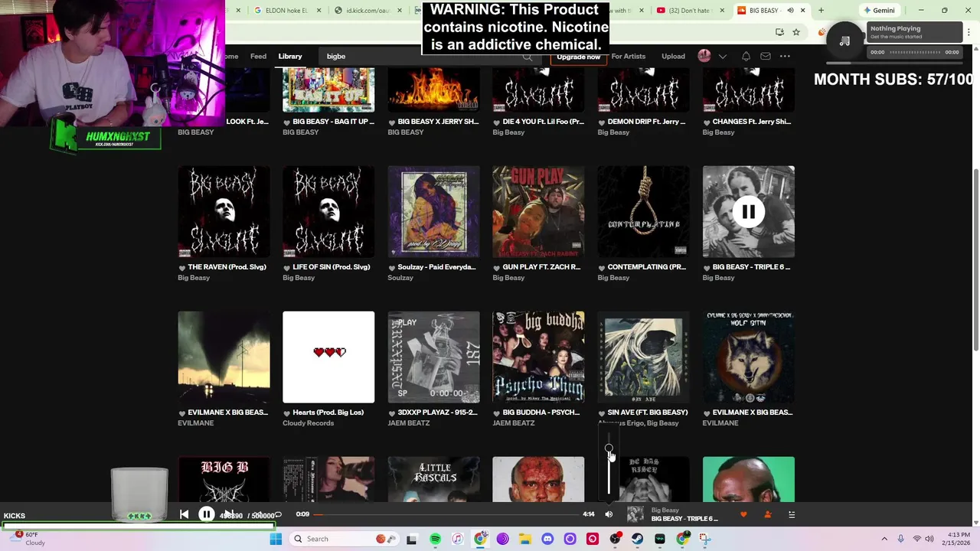The image size is (980, 551).
Task: Open the now-playing artwork in player bar
Action: click(x=635, y=514)
